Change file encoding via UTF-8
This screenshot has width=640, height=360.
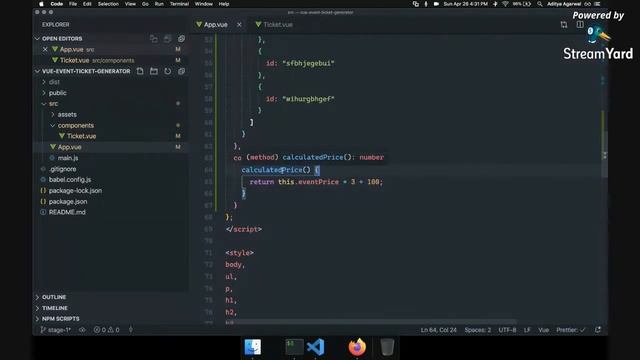[507, 330]
